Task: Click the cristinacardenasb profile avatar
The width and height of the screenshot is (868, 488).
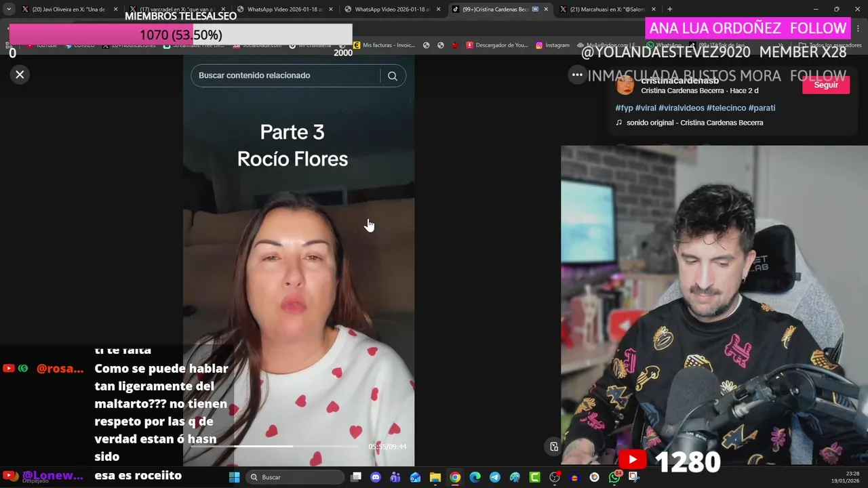Action: click(x=625, y=85)
